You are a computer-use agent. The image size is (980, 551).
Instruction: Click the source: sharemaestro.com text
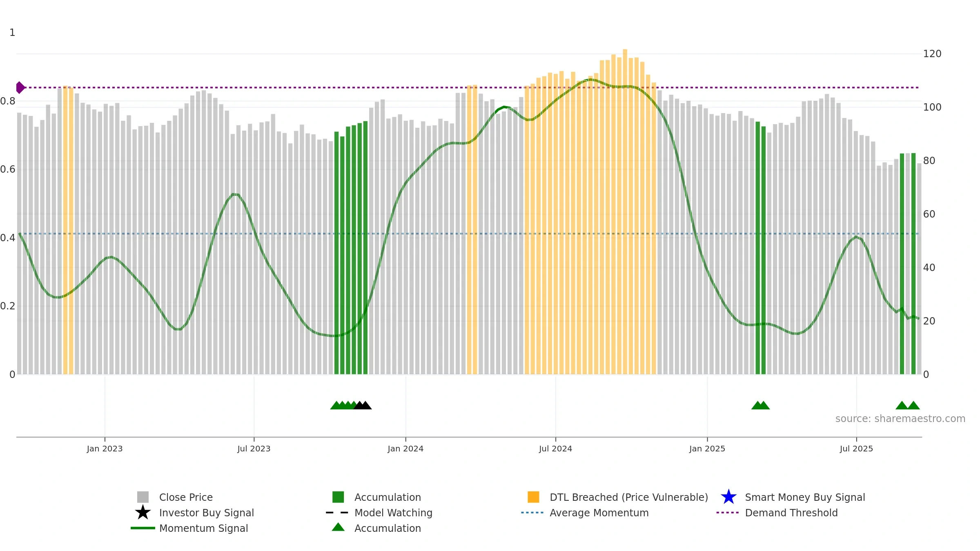(900, 419)
